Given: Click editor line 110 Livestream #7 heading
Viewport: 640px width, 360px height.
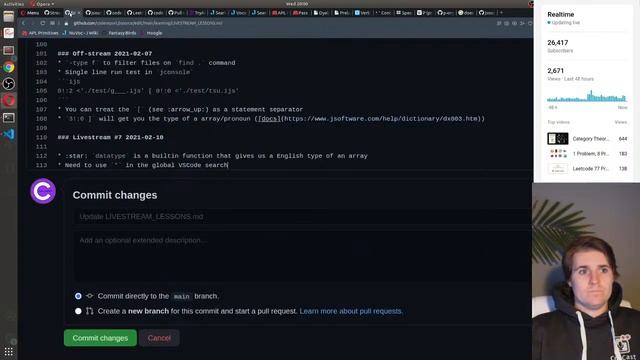Looking at the screenshot, I should coord(110,138).
